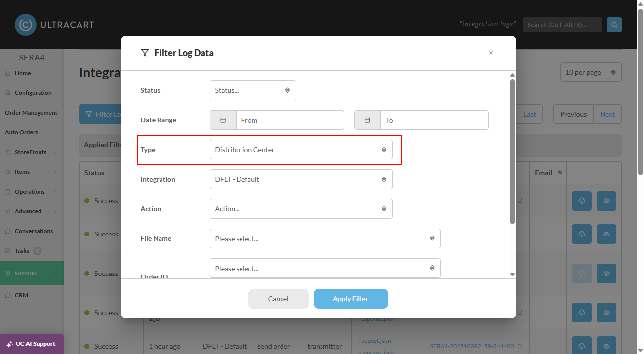Click the calendar icon beside To field
This screenshot has height=354, width=644.
(x=367, y=120)
